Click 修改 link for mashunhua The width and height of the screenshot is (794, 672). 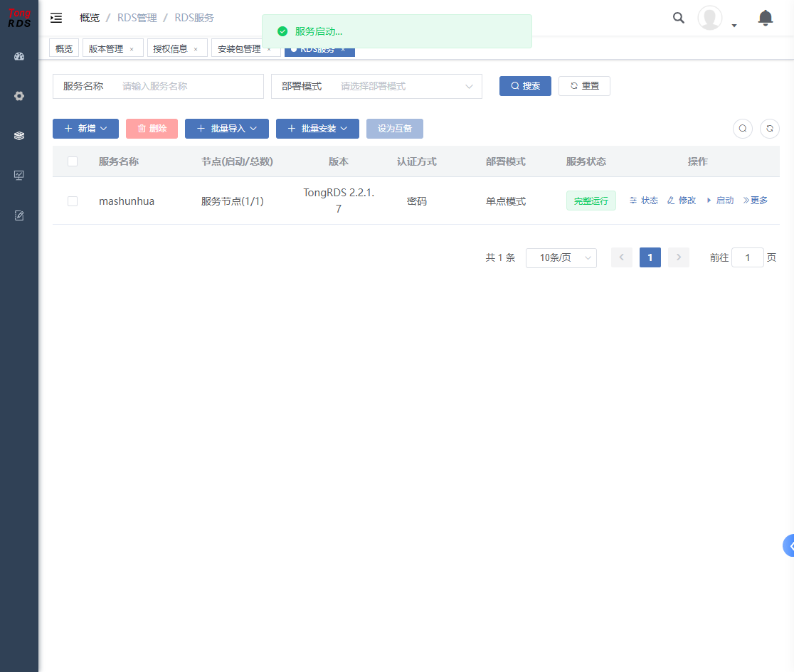pos(682,201)
